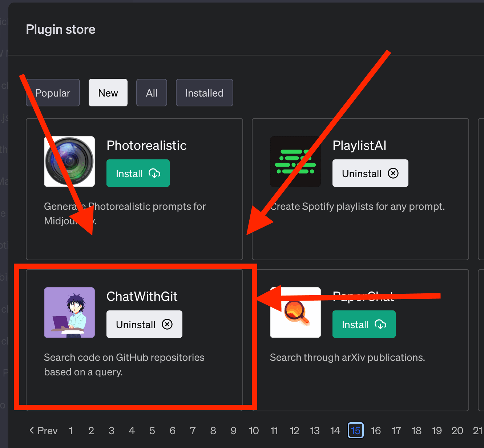The width and height of the screenshot is (484, 448).
Task: Go to page 18
Action: [x=416, y=431]
